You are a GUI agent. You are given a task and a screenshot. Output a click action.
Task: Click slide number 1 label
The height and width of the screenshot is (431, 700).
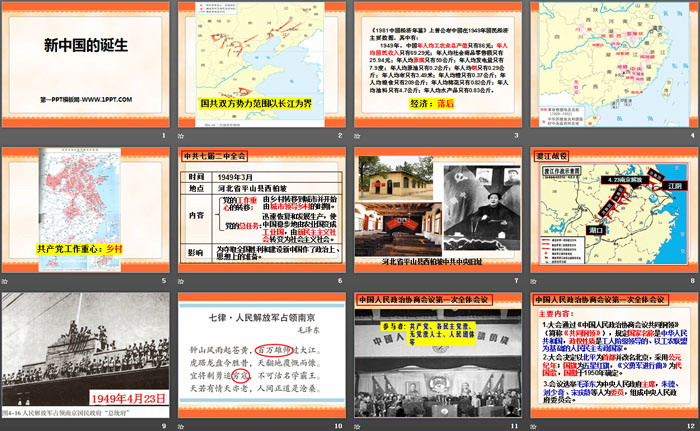(x=164, y=136)
